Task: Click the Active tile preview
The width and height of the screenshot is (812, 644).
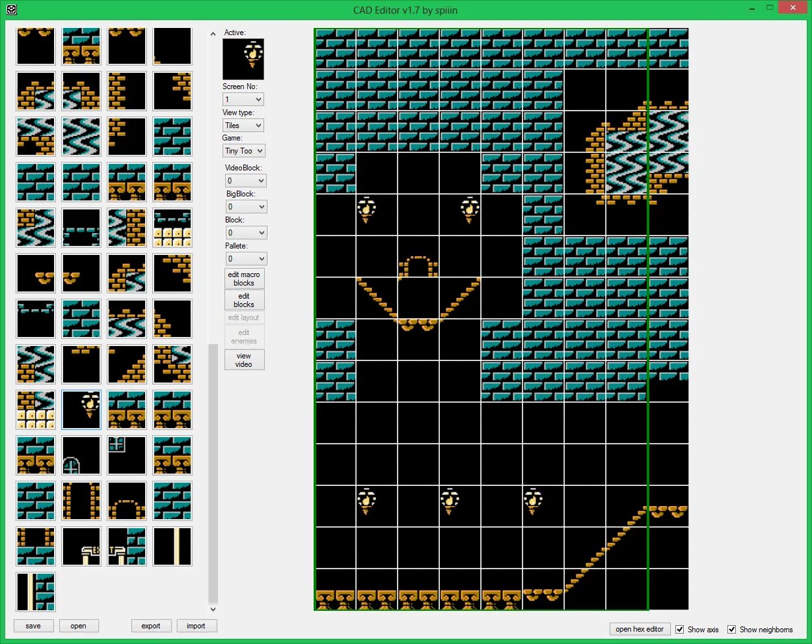Action: (x=243, y=59)
